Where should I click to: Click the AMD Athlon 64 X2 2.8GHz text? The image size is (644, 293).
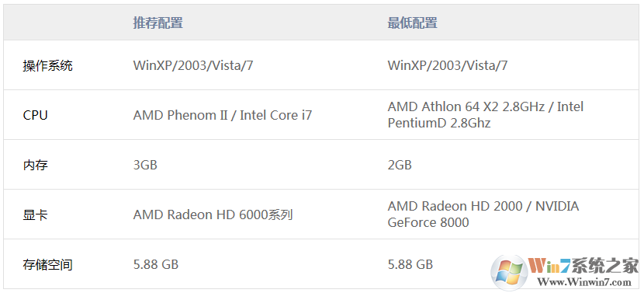click(x=466, y=107)
